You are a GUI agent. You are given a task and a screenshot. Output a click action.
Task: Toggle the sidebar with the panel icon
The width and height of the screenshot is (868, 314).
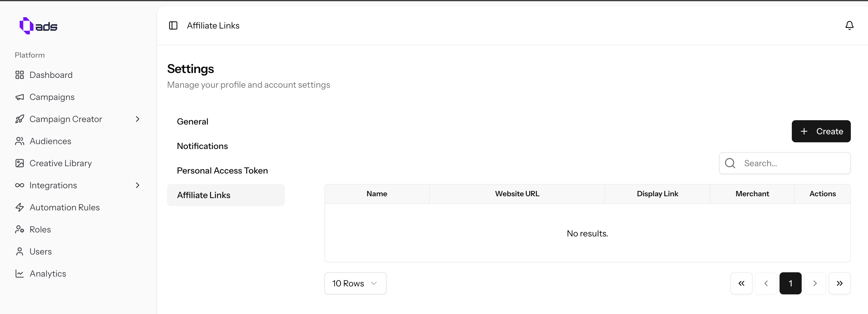(x=173, y=25)
